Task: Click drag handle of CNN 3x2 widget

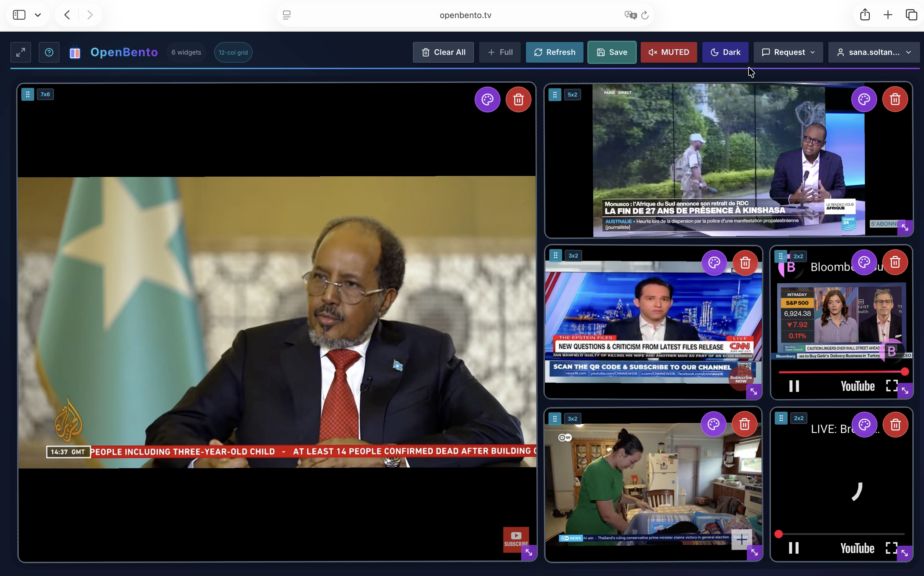Action: (555, 255)
